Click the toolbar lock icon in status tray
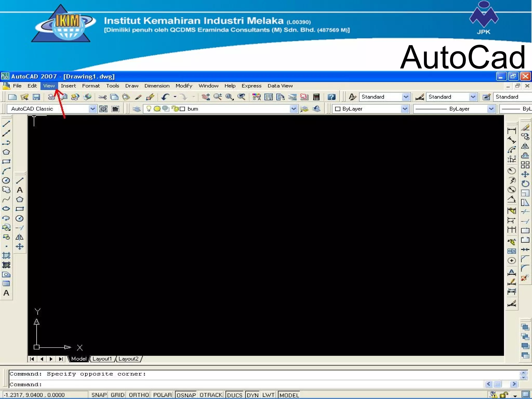This screenshot has width=532, height=399. click(x=504, y=395)
